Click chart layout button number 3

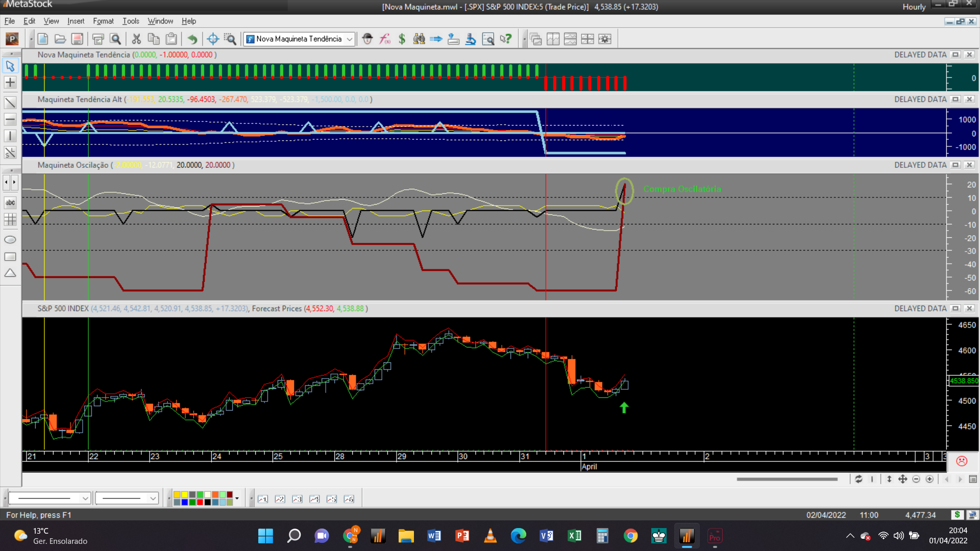[297, 499]
